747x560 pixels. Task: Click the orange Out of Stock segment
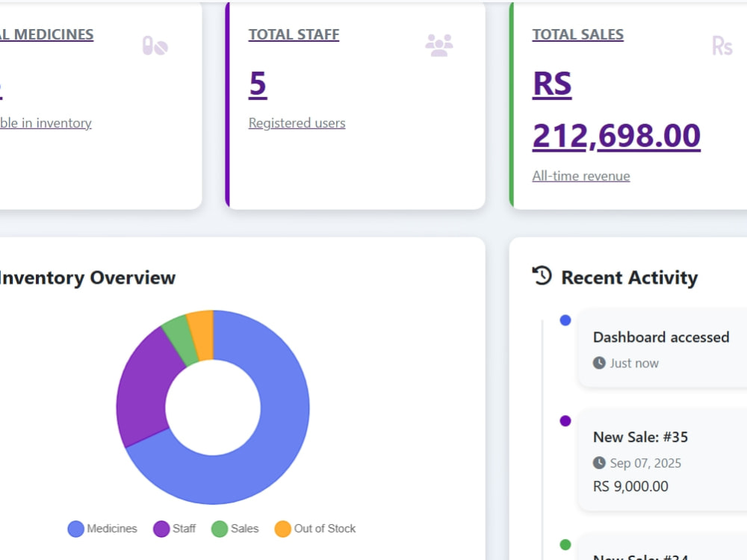pos(202,335)
